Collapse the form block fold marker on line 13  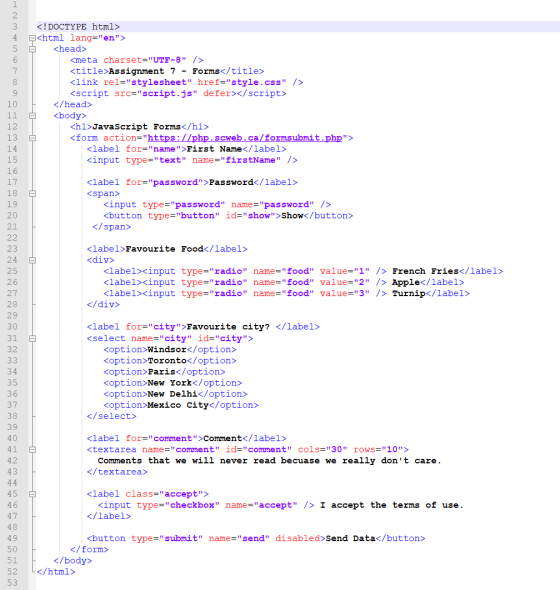point(32,138)
